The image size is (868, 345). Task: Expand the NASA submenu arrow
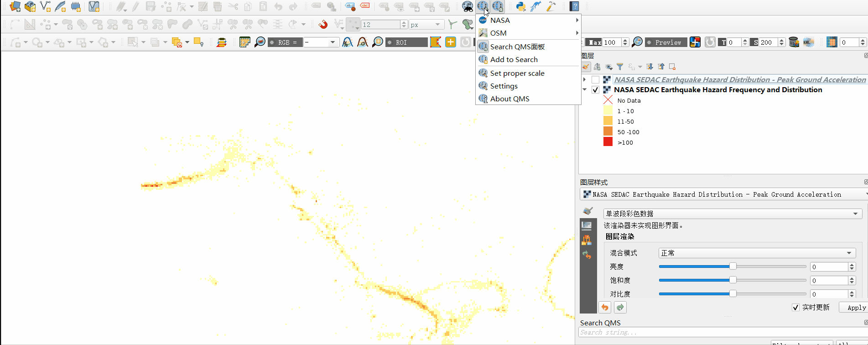pyautogui.click(x=577, y=20)
